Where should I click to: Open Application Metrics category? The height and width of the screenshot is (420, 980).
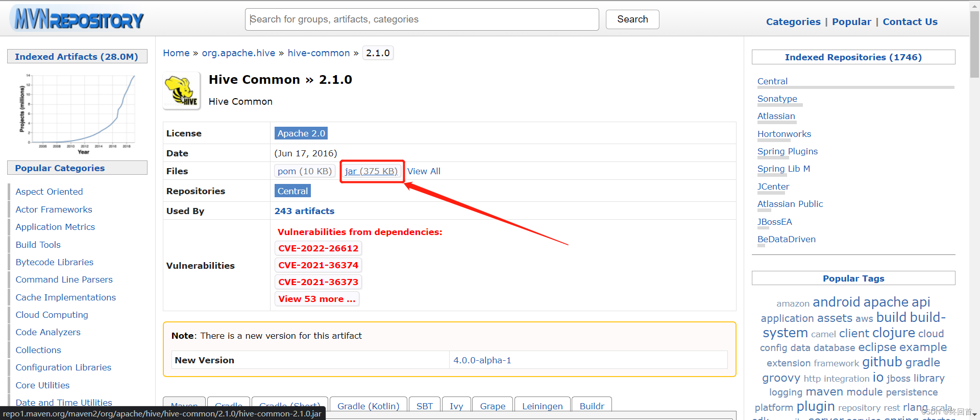[55, 227]
